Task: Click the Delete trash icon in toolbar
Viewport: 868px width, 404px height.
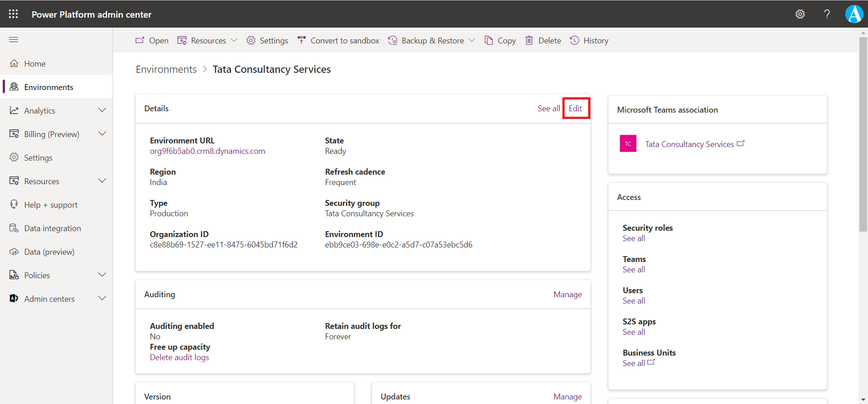Action: pos(529,41)
